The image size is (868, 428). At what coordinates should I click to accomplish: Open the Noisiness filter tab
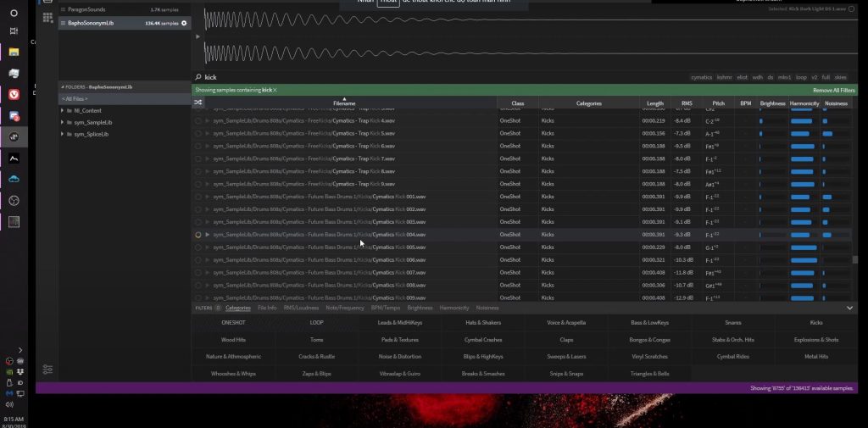point(487,308)
